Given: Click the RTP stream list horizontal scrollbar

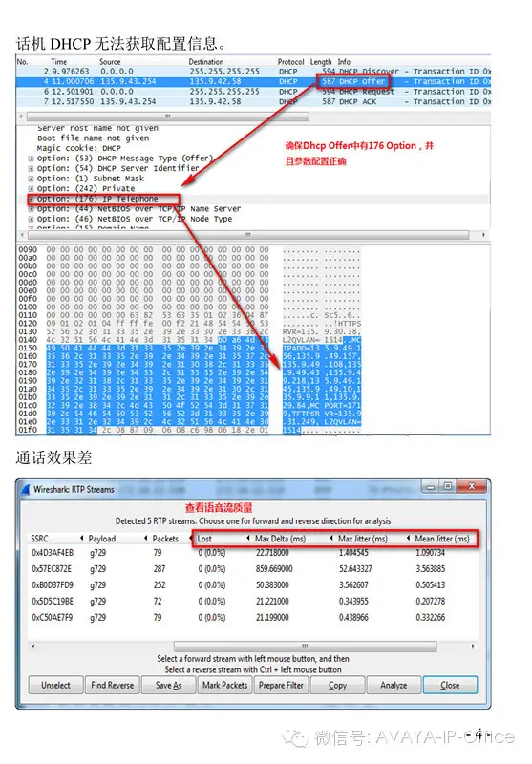Looking at the screenshot, I should tap(305, 647).
